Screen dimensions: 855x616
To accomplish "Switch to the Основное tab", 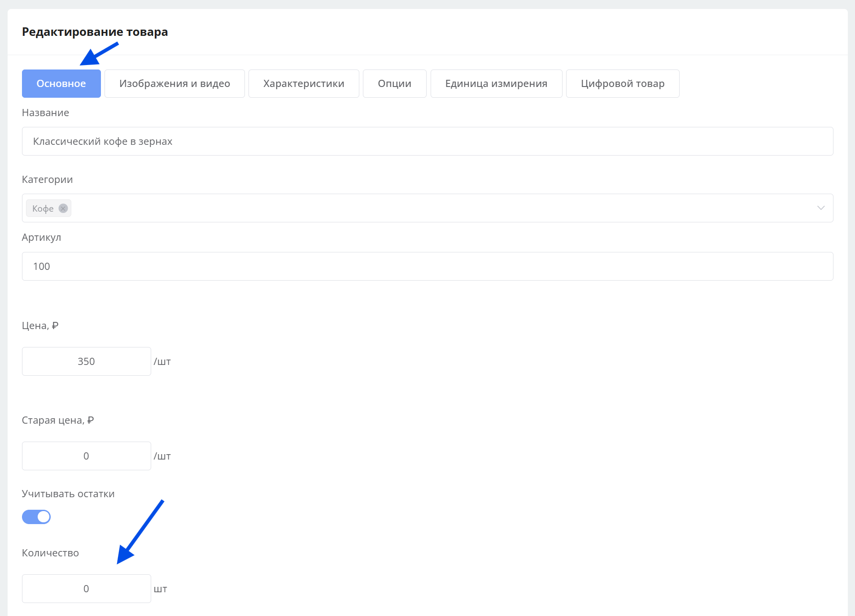I will point(61,83).
